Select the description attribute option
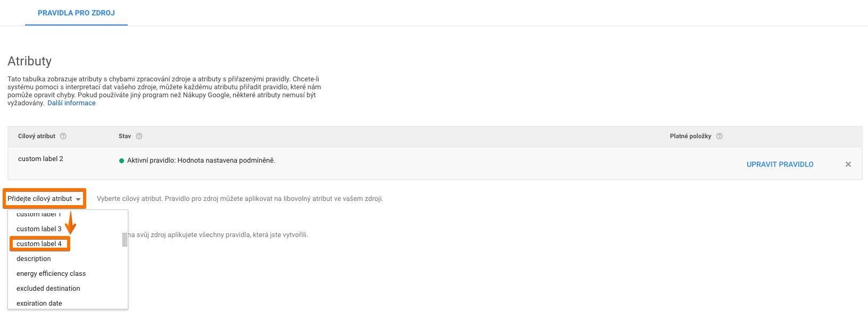Viewport: 868px width, 312px height. (34, 259)
